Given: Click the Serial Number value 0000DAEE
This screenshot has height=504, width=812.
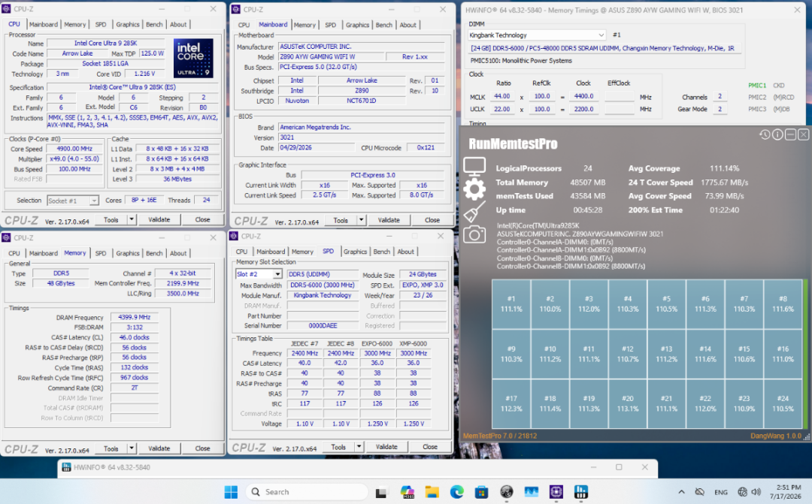Looking at the screenshot, I should [x=323, y=325].
